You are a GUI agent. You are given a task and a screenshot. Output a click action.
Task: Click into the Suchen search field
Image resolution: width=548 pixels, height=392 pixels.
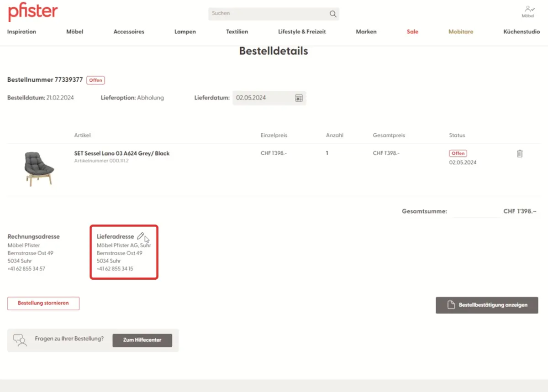267,14
